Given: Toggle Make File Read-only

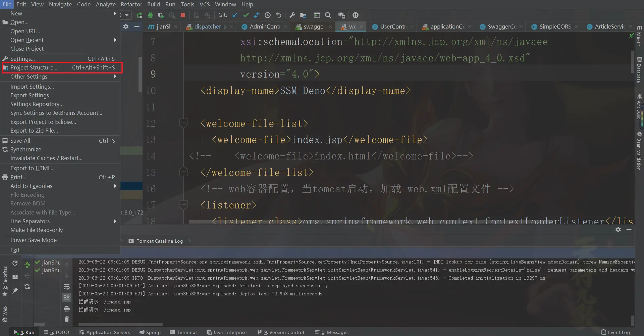Looking at the screenshot, I should click(60, 230).
